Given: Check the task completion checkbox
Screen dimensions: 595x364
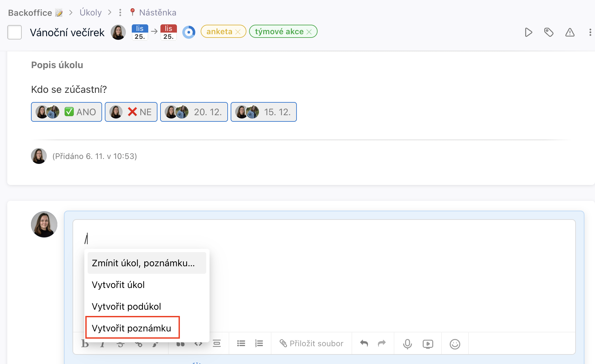Looking at the screenshot, I should [x=14, y=32].
